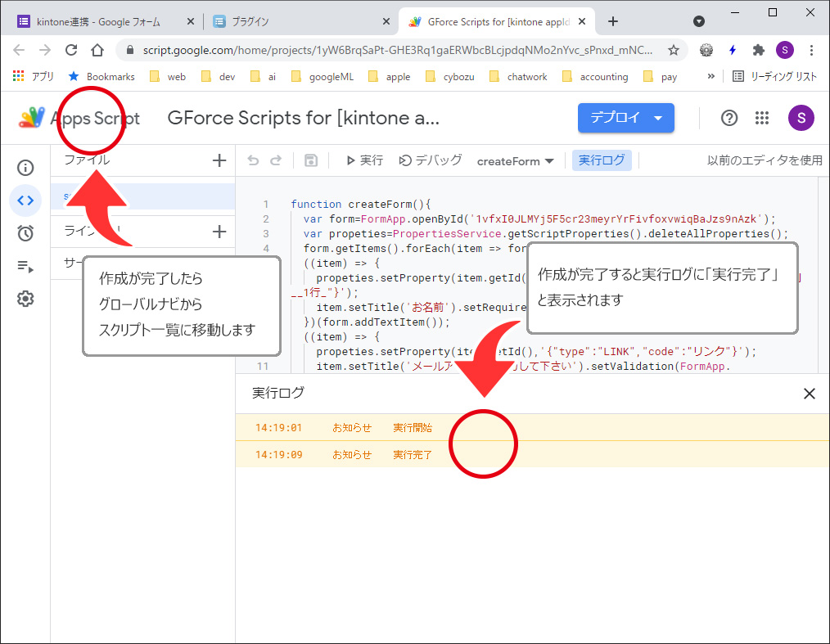Click the デバッグ debug button
This screenshot has height=644, width=830.
[431, 160]
